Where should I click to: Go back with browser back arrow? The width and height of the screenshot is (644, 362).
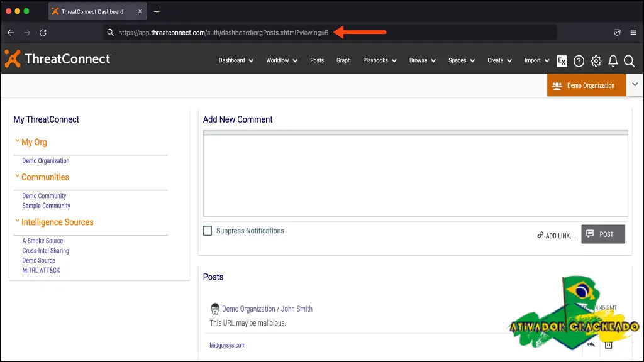(11, 33)
